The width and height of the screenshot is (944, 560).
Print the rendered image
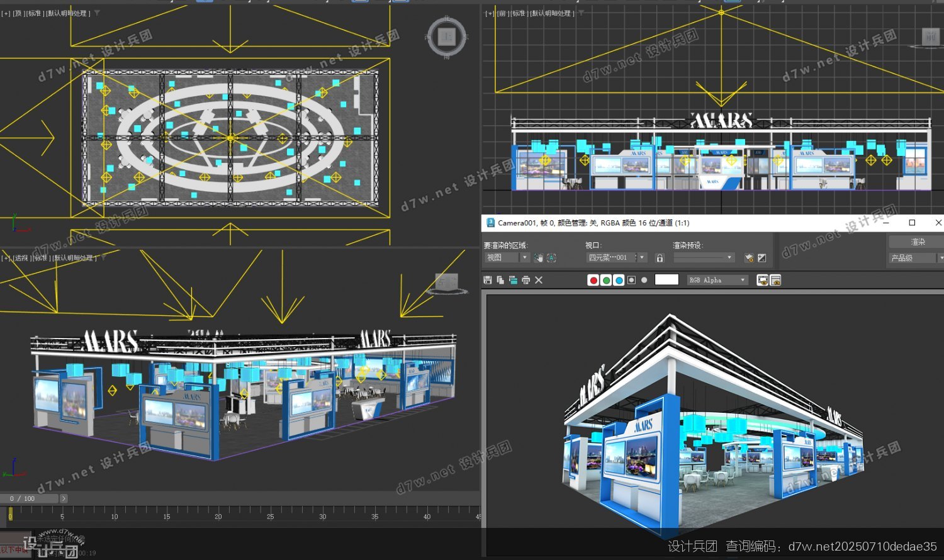pyautogui.click(x=525, y=280)
